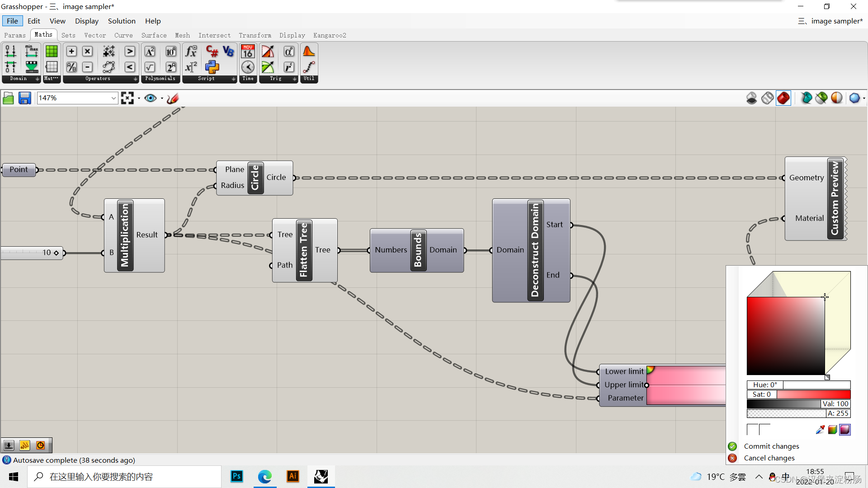Pick the Larger Than comparison icon
Viewport: 868px width, 488px height.
(130, 51)
